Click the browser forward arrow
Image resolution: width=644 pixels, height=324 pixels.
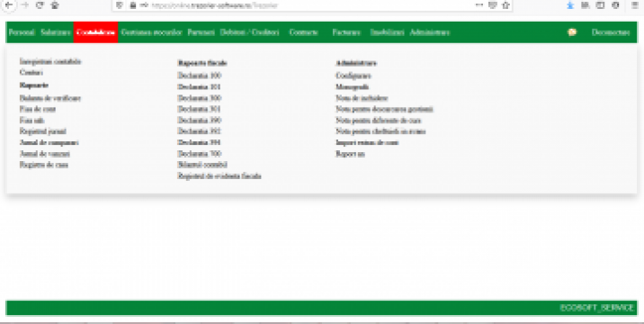24,5
